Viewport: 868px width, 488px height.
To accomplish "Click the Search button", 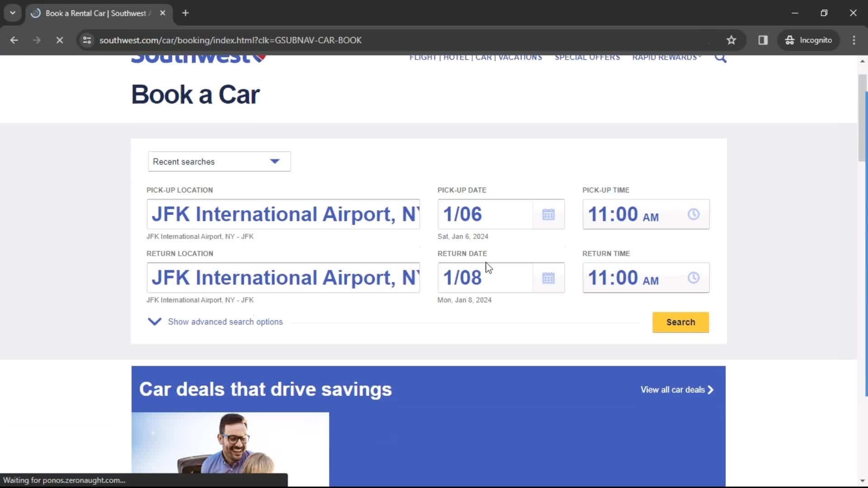I will tap(680, 322).
